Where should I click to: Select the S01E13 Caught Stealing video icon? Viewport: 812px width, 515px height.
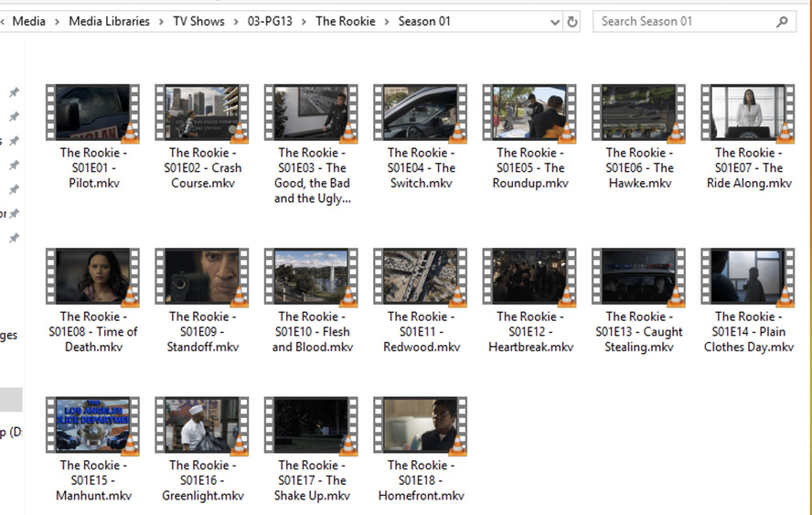tap(639, 276)
